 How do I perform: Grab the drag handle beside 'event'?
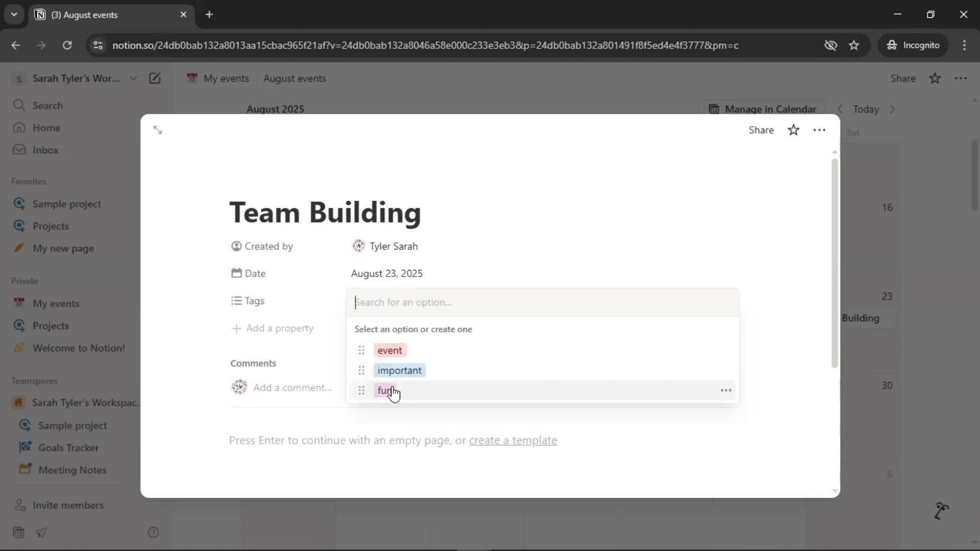(361, 350)
